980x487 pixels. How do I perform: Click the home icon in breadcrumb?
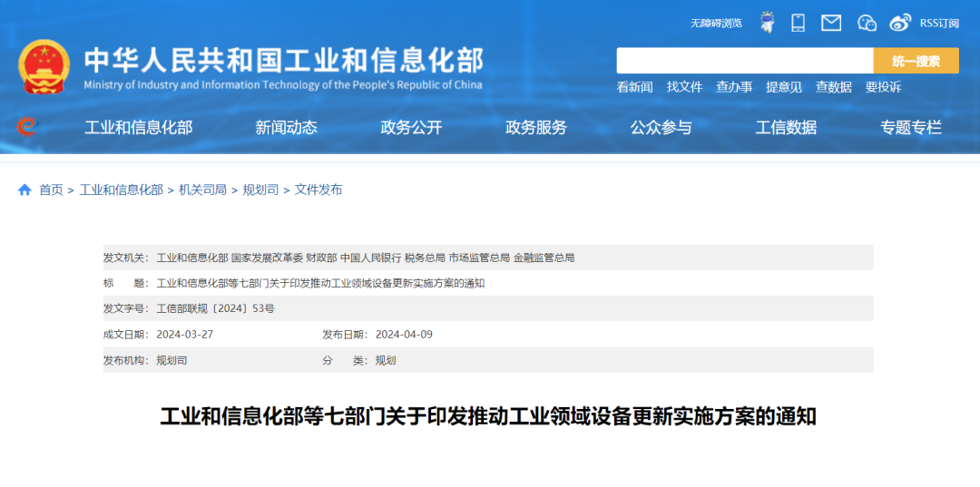24,190
